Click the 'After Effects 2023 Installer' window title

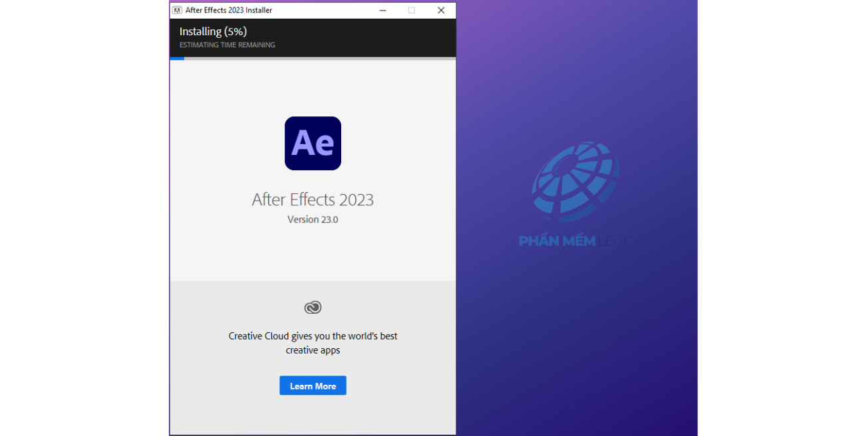click(x=229, y=10)
